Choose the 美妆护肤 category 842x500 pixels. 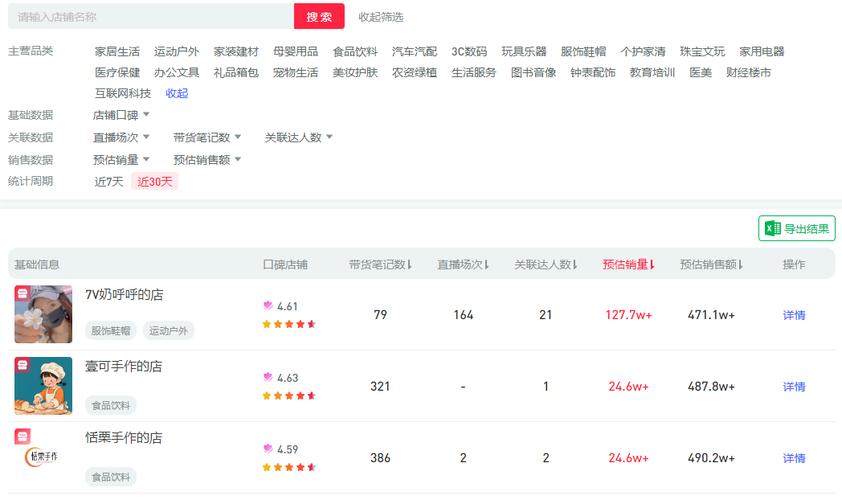point(355,72)
